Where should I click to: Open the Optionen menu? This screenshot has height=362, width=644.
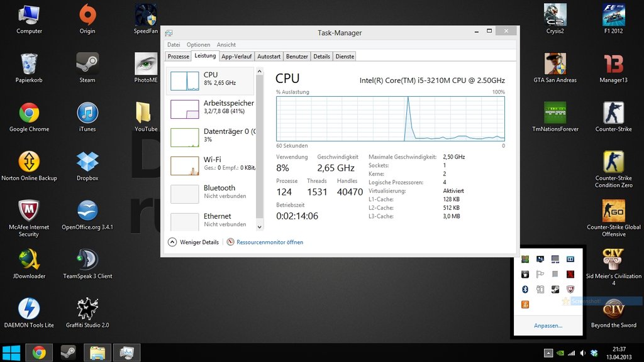(198, 45)
